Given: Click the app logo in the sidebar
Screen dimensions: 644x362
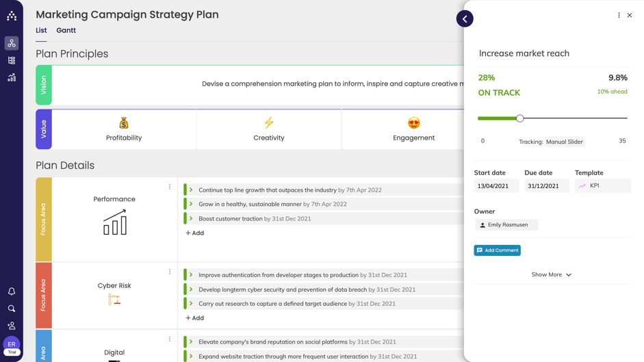Looking at the screenshot, I should 12,15.
